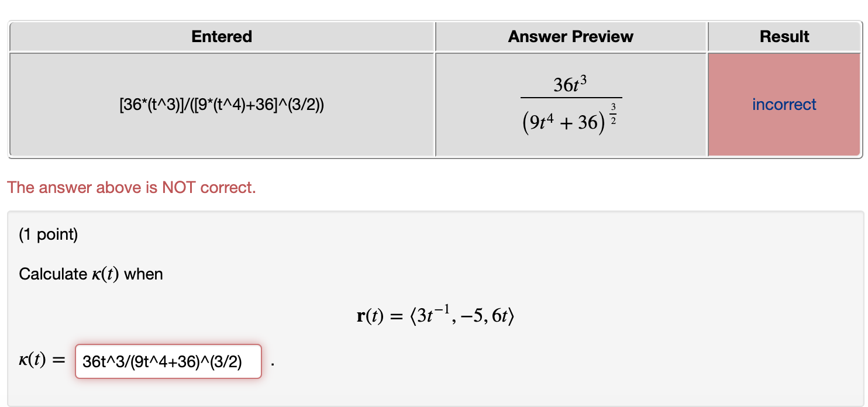Click the 'Entered' column header

(221, 36)
